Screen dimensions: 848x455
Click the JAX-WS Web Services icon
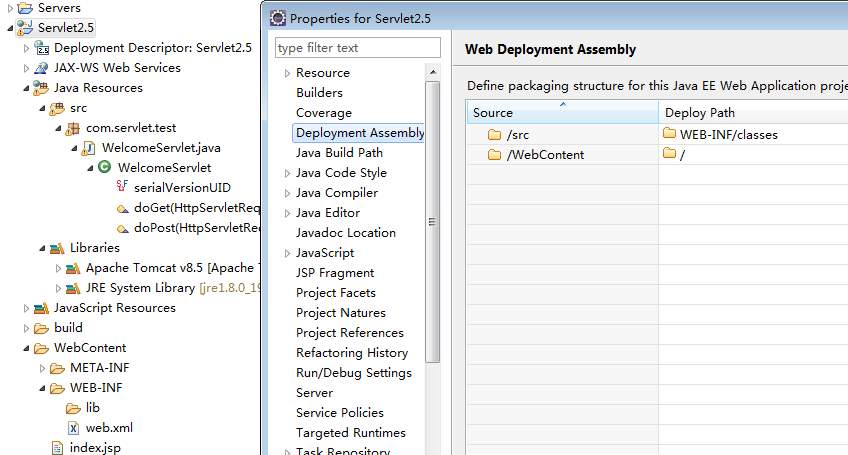coord(42,68)
